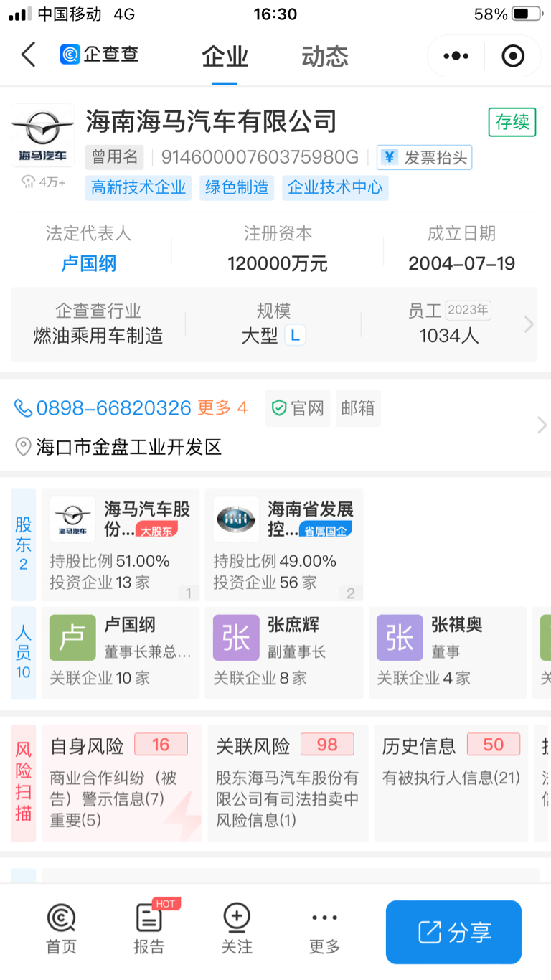Show 更多 4 phone numbers
The image size is (551, 980).
click(222, 408)
